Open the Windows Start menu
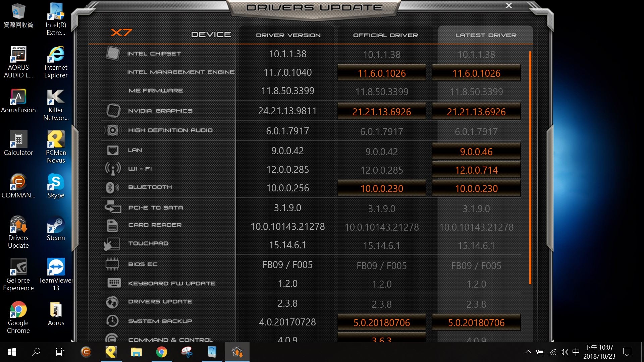This screenshot has height=362, width=644. [x=12, y=352]
